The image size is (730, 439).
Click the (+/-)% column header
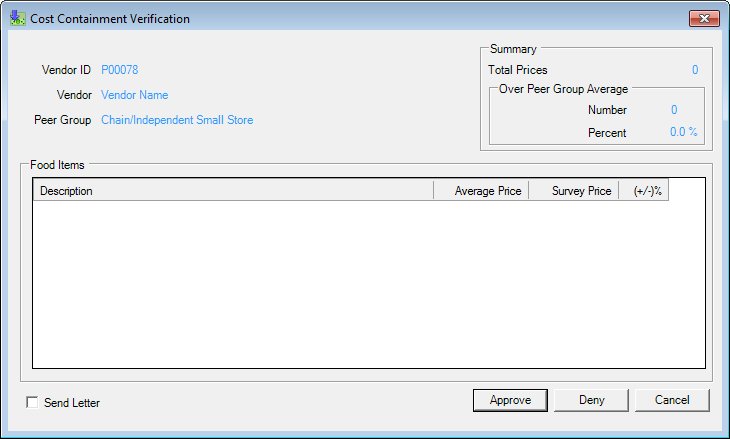[x=644, y=190]
